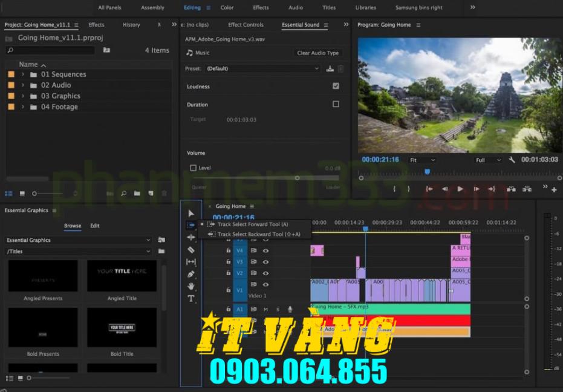
Task: Enable the Duration checkbox in Essential Sound
Action: point(336,104)
